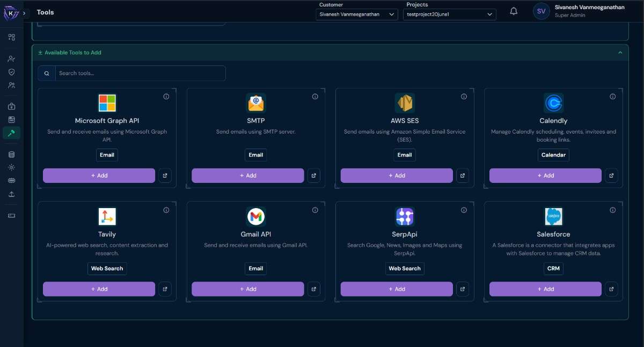Focus the Search tools input field
This screenshot has height=347, width=644.
tap(140, 73)
